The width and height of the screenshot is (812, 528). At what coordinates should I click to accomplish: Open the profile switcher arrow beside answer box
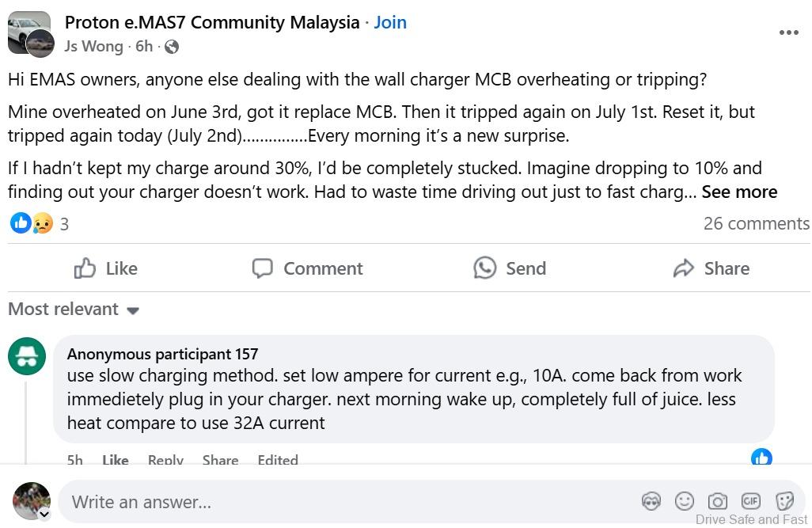coord(44,514)
